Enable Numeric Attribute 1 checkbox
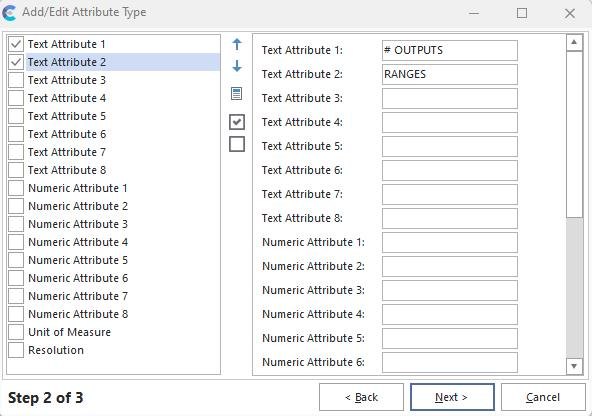 [16, 188]
